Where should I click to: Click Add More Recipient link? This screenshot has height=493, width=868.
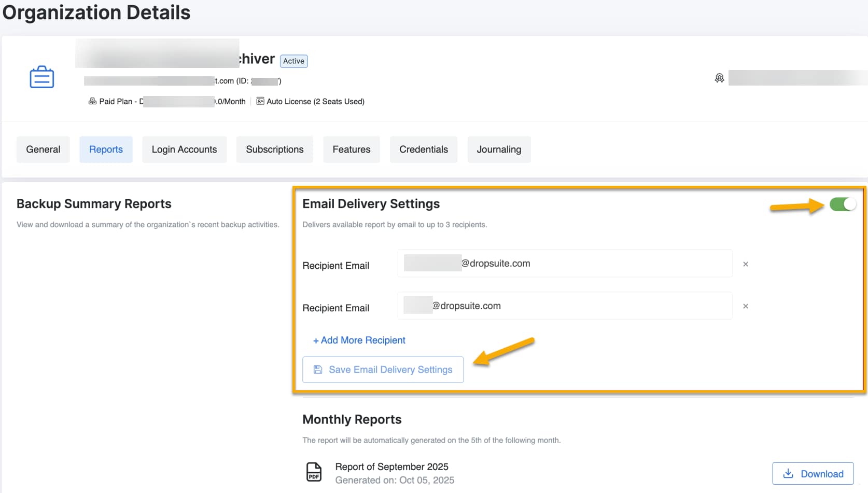[359, 340]
